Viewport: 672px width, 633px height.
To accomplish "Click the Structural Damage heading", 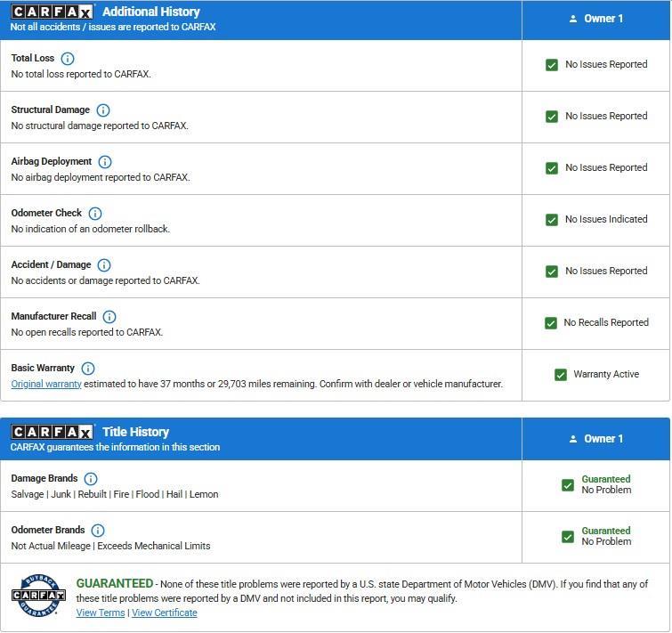I will [x=51, y=110].
